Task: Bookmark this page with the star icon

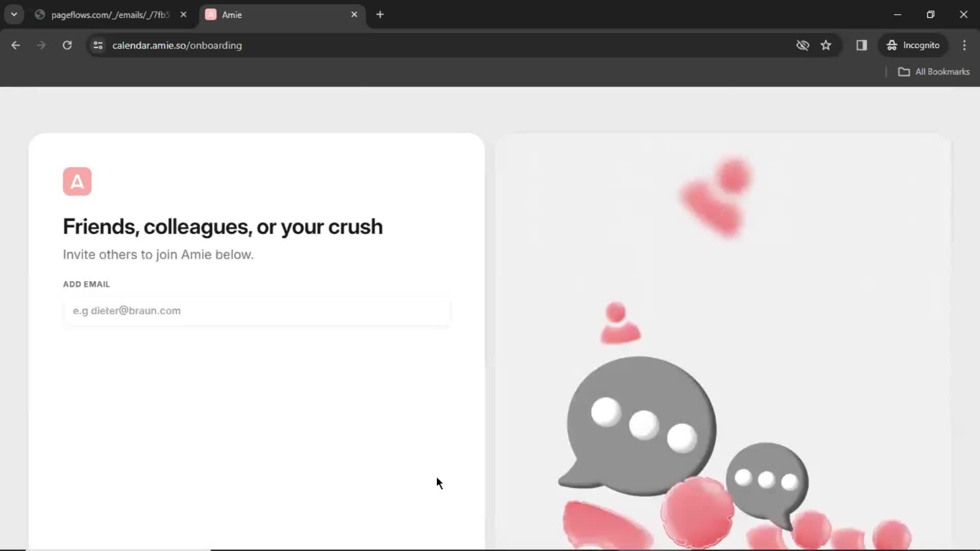Action: click(826, 45)
